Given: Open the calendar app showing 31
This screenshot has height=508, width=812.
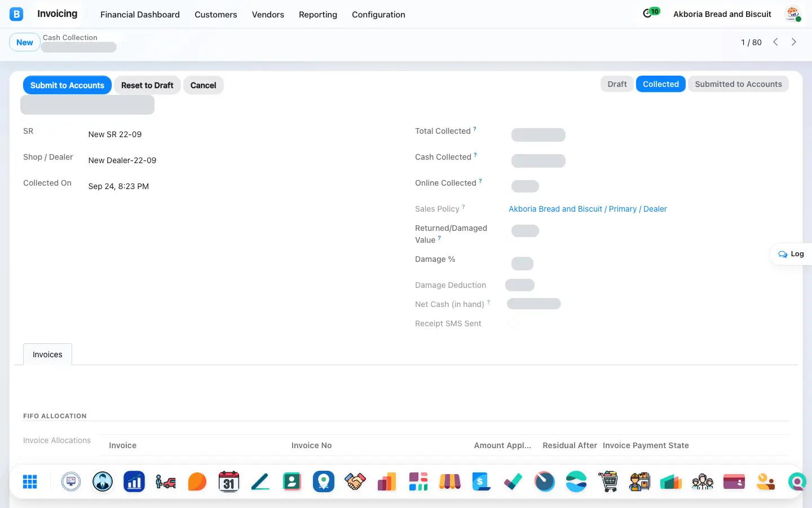Looking at the screenshot, I should click(x=229, y=481).
